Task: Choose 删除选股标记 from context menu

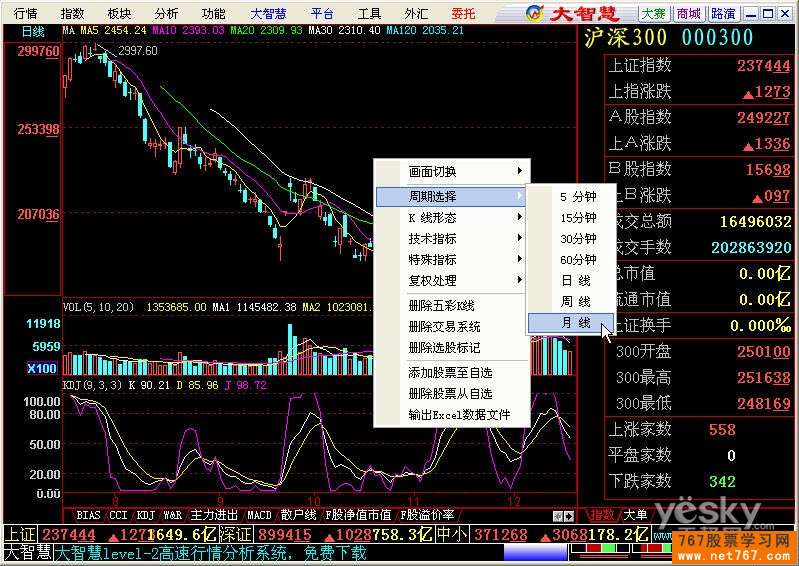Action: coord(453,348)
